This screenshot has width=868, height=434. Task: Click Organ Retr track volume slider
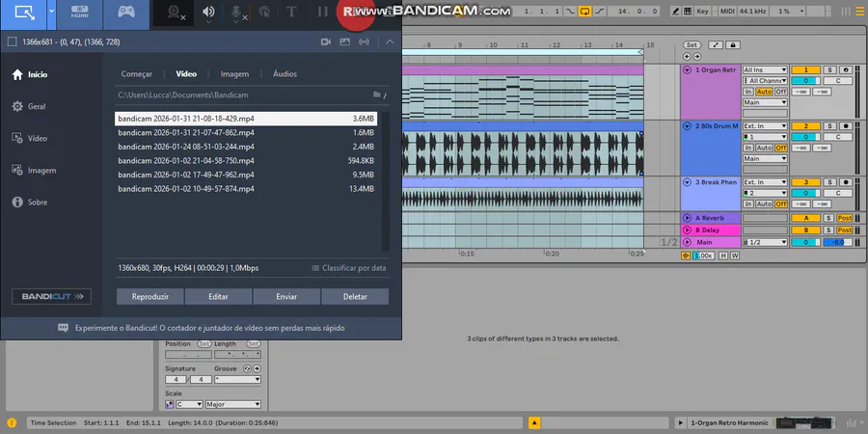[805, 81]
